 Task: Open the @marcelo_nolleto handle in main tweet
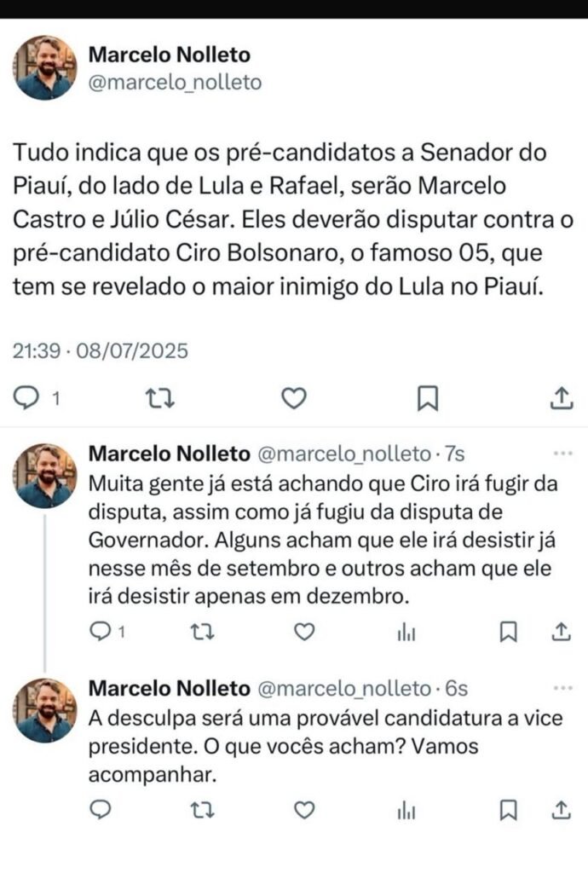click(x=175, y=83)
